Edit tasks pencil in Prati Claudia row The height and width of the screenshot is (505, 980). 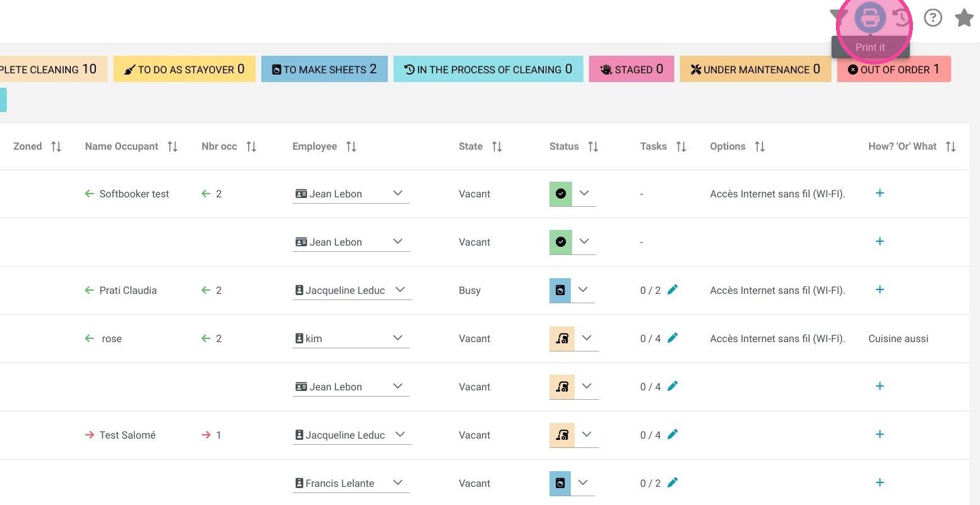click(672, 289)
